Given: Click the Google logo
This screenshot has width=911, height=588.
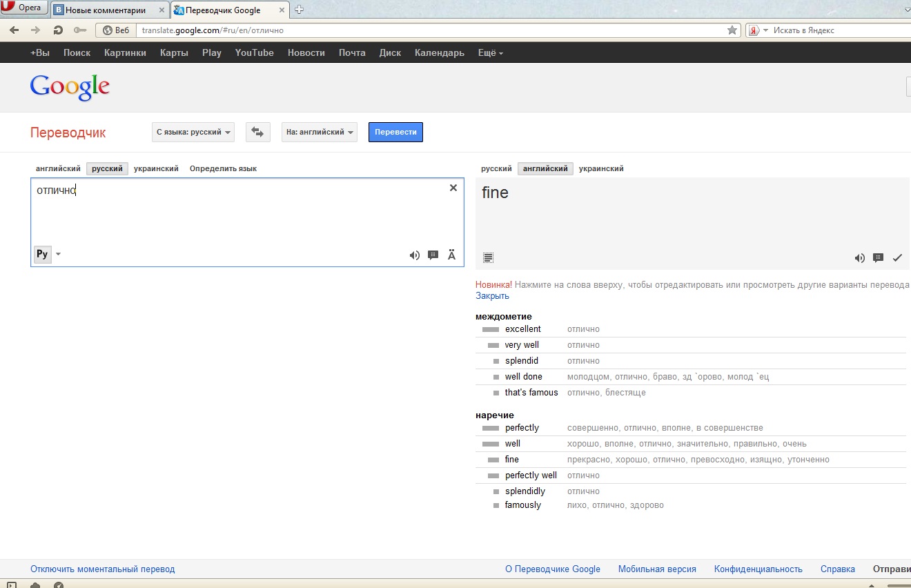Looking at the screenshot, I should [70, 88].
